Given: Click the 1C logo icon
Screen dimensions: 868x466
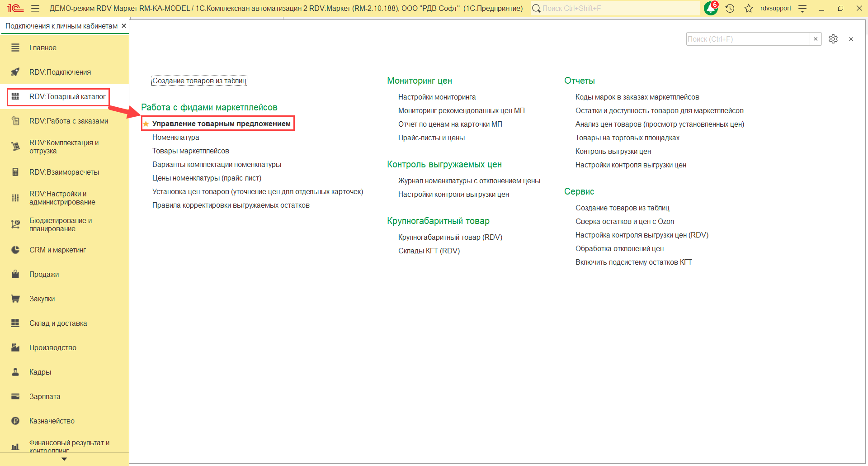Looking at the screenshot, I should pyautogui.click(x=15, y=8).
